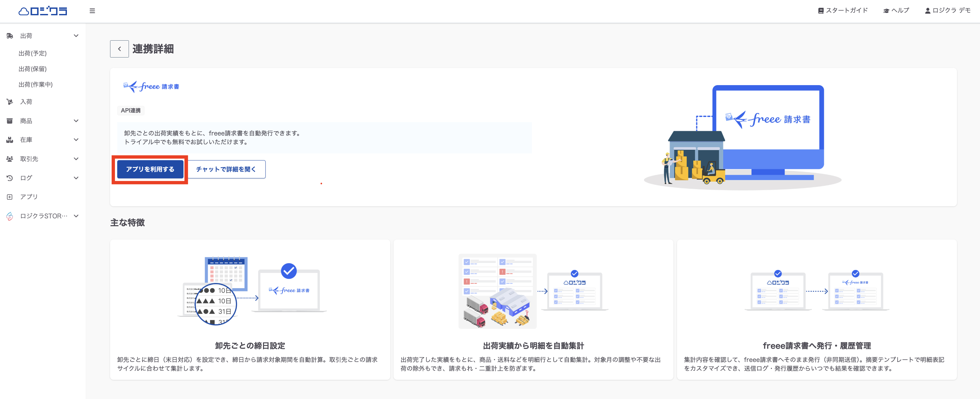Click the チャットで詳細を聞く button
The height and width of the screenshot is (399, 980).
tap(226, 169)
